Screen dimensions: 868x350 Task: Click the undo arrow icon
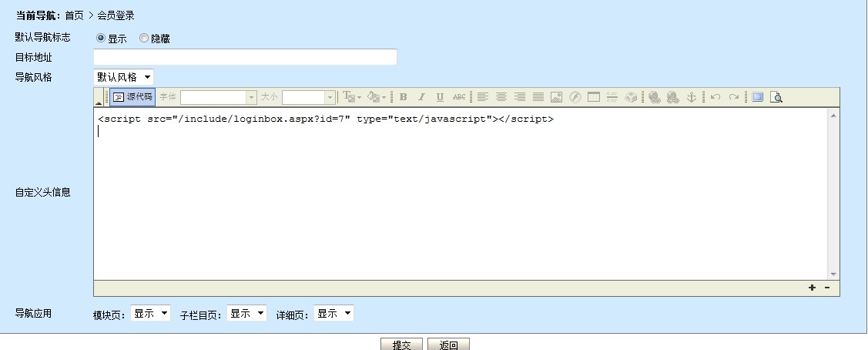click(716, 97)
